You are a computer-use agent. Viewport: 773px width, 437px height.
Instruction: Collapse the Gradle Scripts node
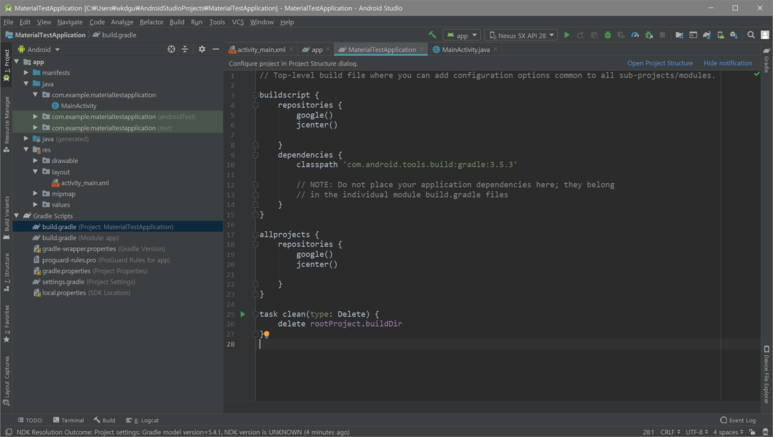tap(17, 216)
